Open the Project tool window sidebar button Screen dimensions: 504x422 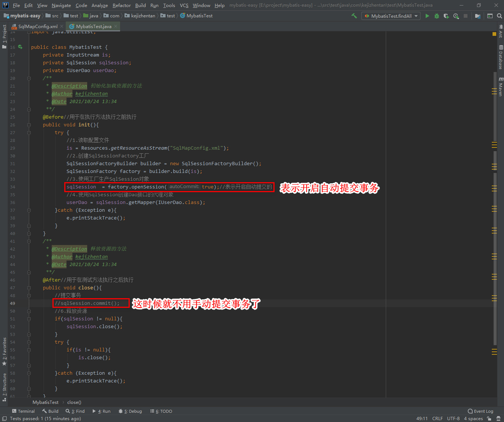pos(4,37)
